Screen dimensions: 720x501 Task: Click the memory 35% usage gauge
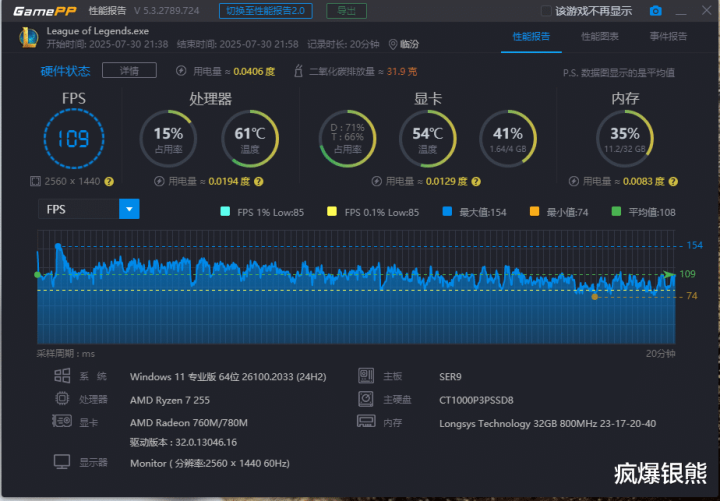click(625, 138)
